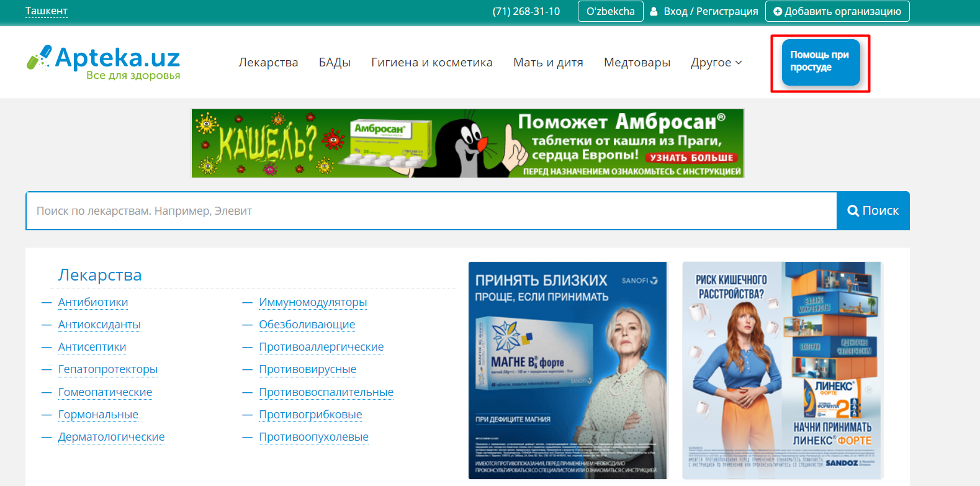The height and width of the screenshot is (486, 980).
Task: Open the Противовирусные category
Action: click(x=308, y=369)
